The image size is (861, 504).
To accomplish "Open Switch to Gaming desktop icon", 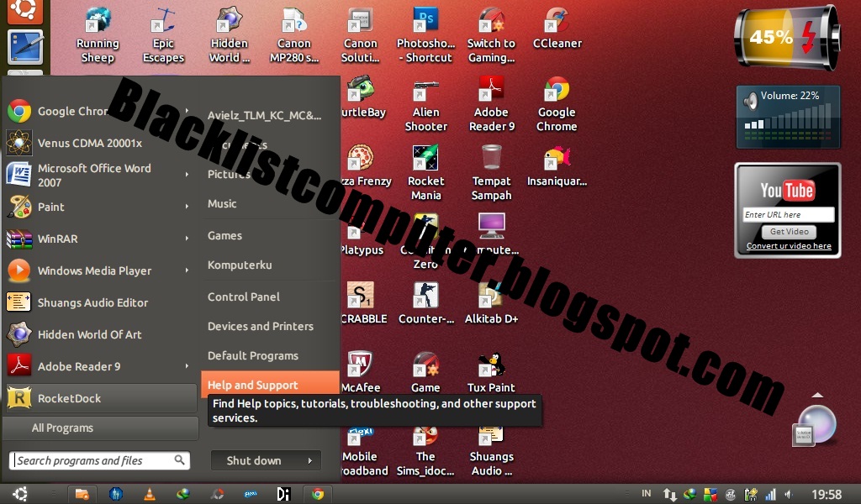I will (491, 34).
